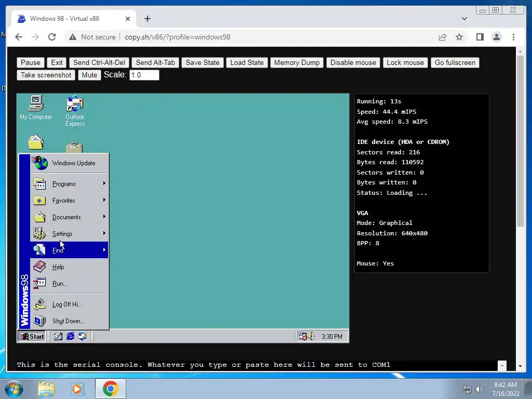The height and width of the screenshot is (399, 532).
Task: Reload the browser page
Action: [x=52, y=37]
